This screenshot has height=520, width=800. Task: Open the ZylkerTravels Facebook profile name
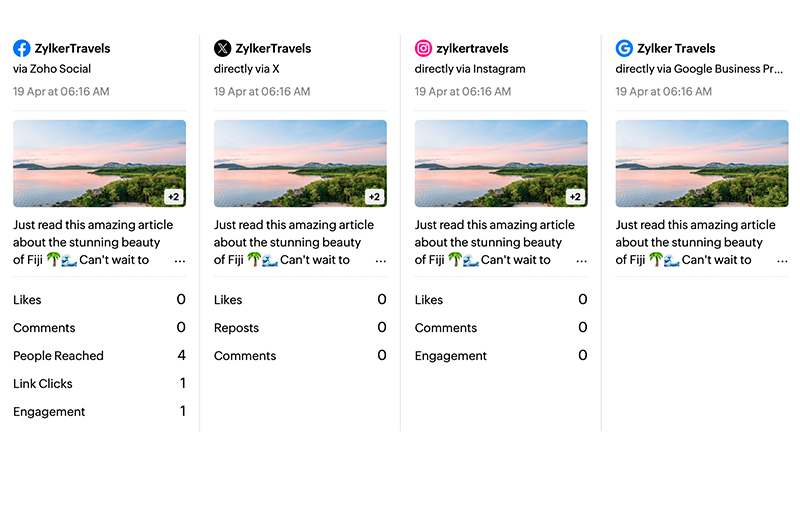[x=72, y=48]
